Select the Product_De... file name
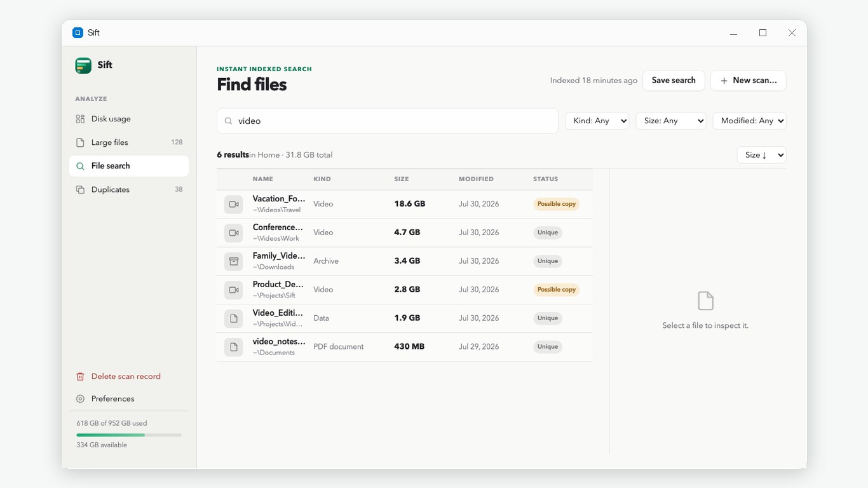The image size is (868, 488). (278, 285)
